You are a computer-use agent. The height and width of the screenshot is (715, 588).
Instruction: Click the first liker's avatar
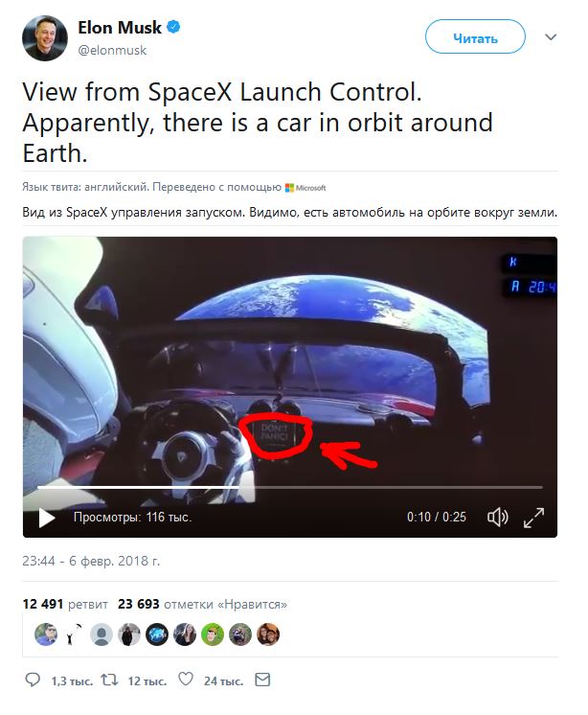click(x=46, y=634)
